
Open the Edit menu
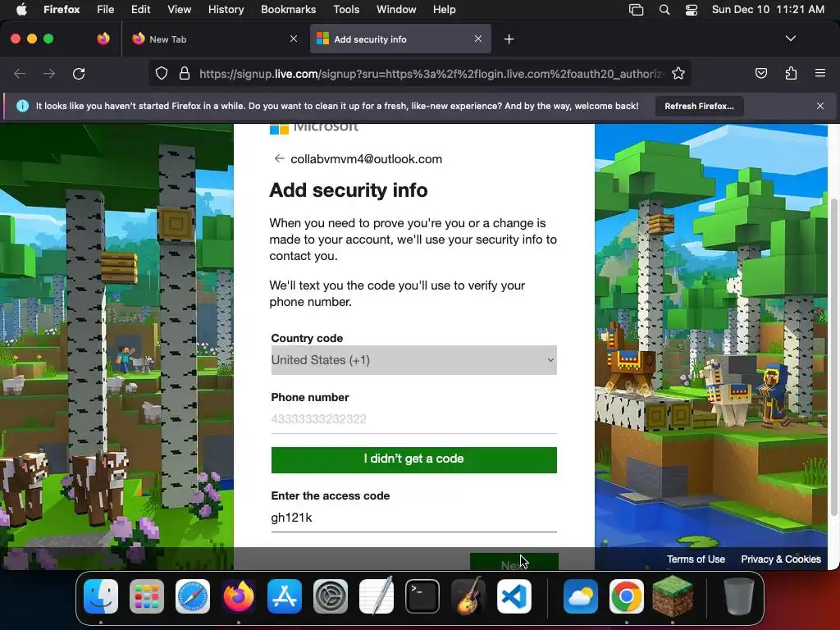[141, 10]
